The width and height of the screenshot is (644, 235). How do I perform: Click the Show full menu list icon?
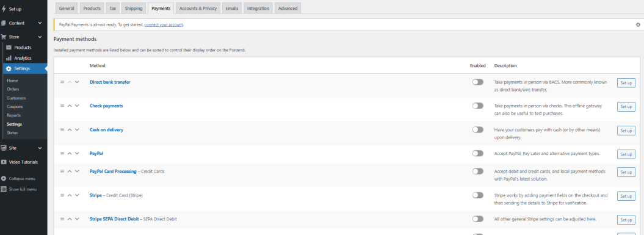coord(4,189)
